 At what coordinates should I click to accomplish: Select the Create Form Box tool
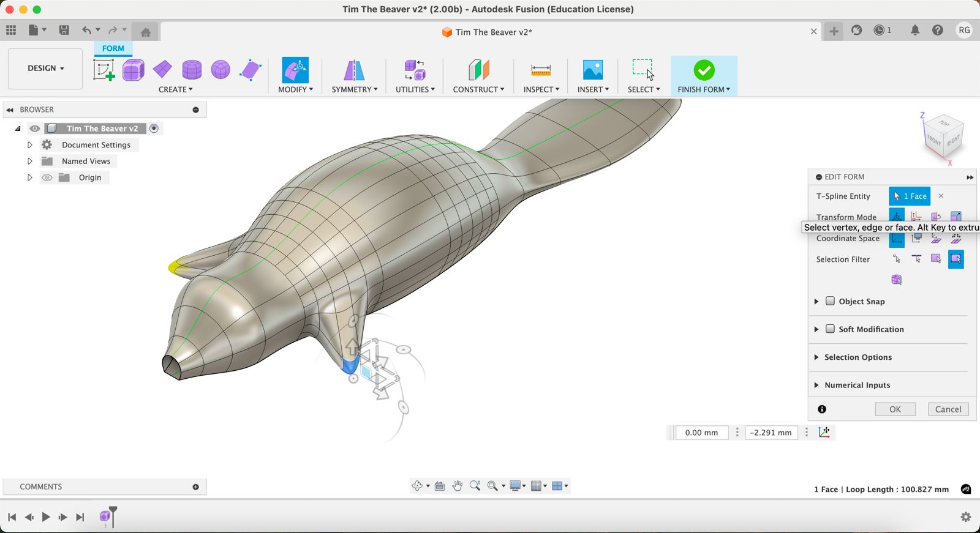133,70
